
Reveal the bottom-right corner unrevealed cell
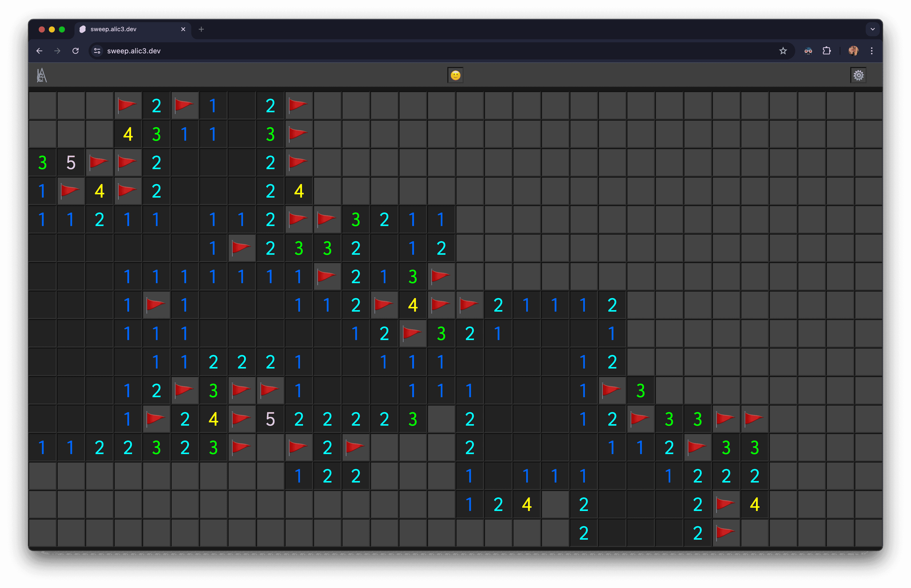[869, 533]
